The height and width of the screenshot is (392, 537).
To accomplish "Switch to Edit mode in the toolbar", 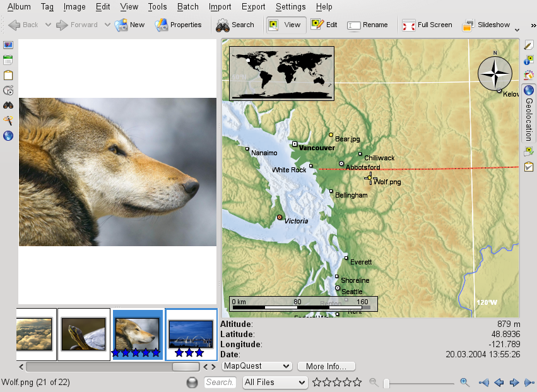I will (326, 25).
